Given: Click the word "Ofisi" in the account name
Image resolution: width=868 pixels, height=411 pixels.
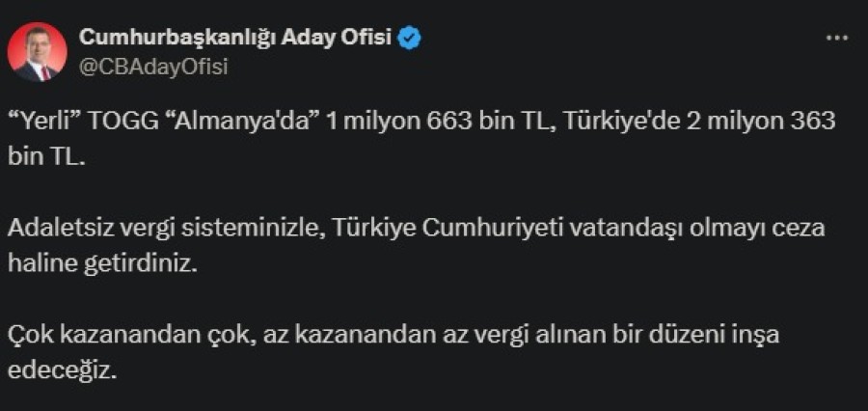Looking at the screenshot, I should coord(369,38).
